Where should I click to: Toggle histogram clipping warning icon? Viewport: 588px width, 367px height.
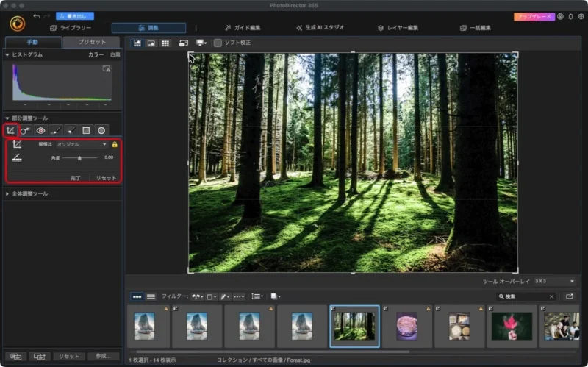click(x=107, y=68)
